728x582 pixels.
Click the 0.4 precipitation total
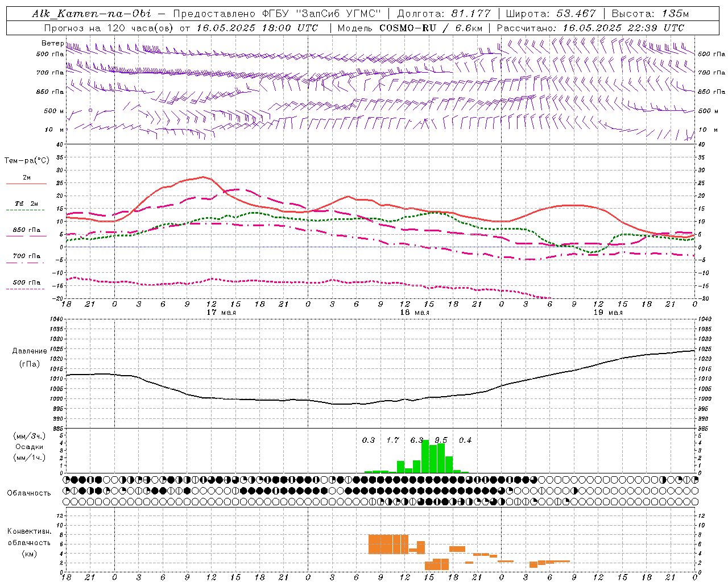pos(465,440)
